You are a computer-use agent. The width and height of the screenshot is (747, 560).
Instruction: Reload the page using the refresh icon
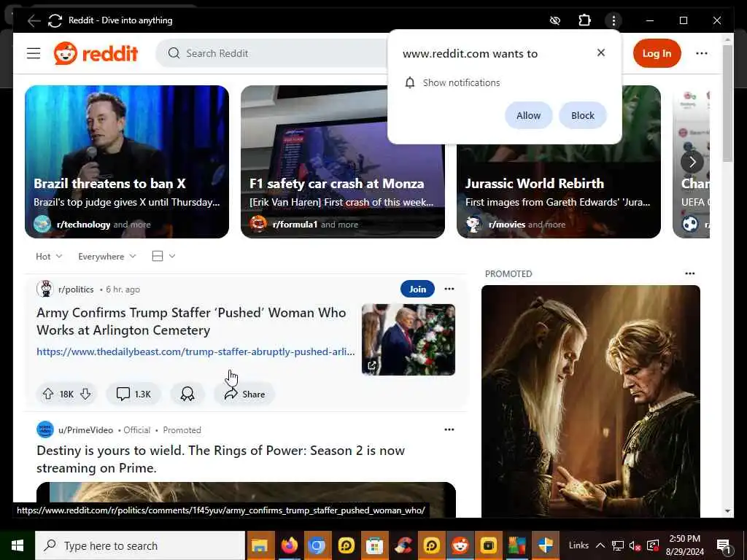pyautogui.click(x=55, y=20)
